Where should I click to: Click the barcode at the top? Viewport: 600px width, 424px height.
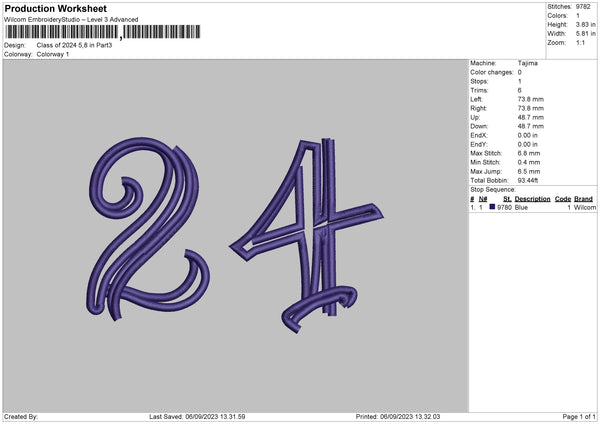tap(103, 32)
